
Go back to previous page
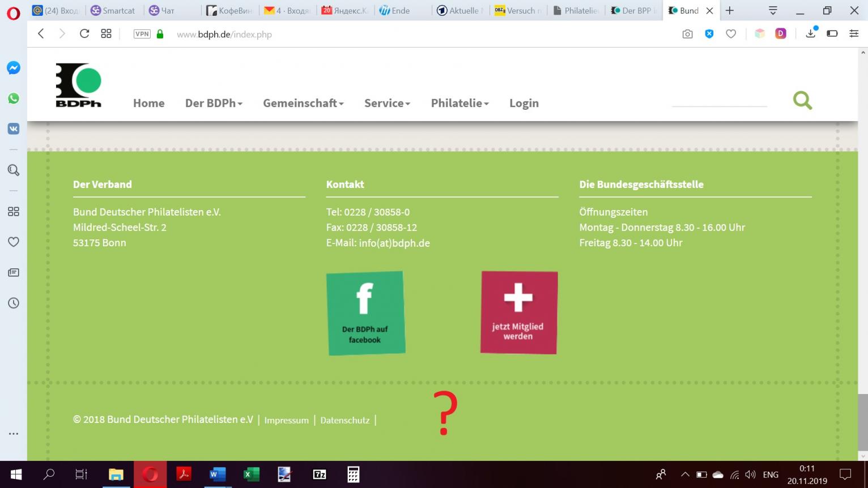(41, 34)
